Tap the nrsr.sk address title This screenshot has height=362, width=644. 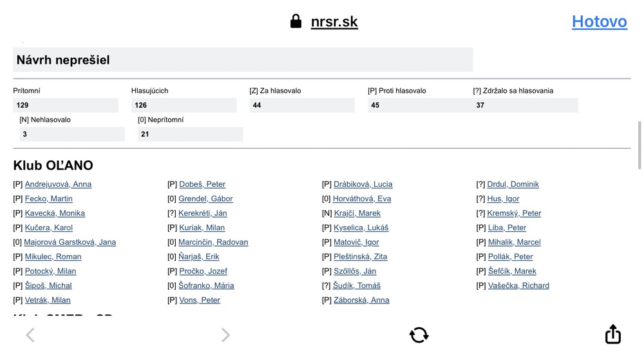pyautogui.click(x=334, y=22)
